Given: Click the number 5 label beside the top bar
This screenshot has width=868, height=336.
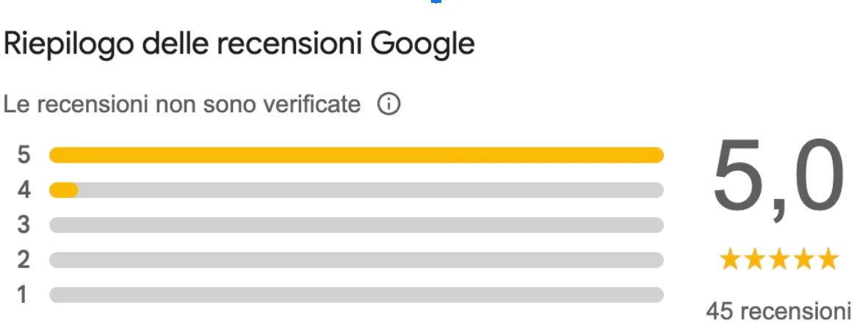Looking at the screenshot, I should click(x=24, y=155).
